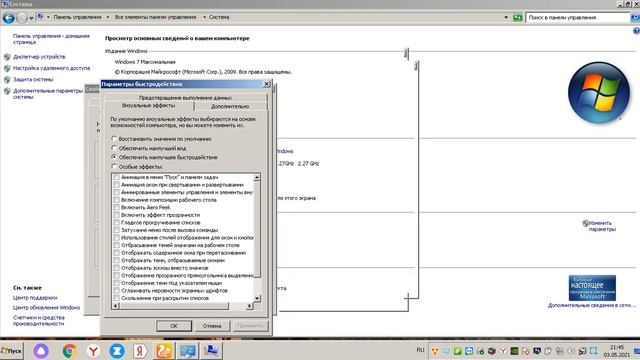Go back with the navigation arrow

click(8, 18)
